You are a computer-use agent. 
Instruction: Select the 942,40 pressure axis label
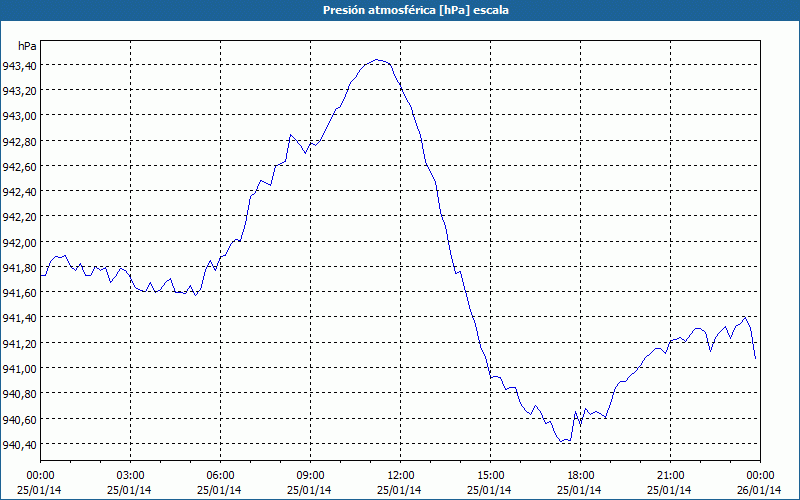(19, 192)
